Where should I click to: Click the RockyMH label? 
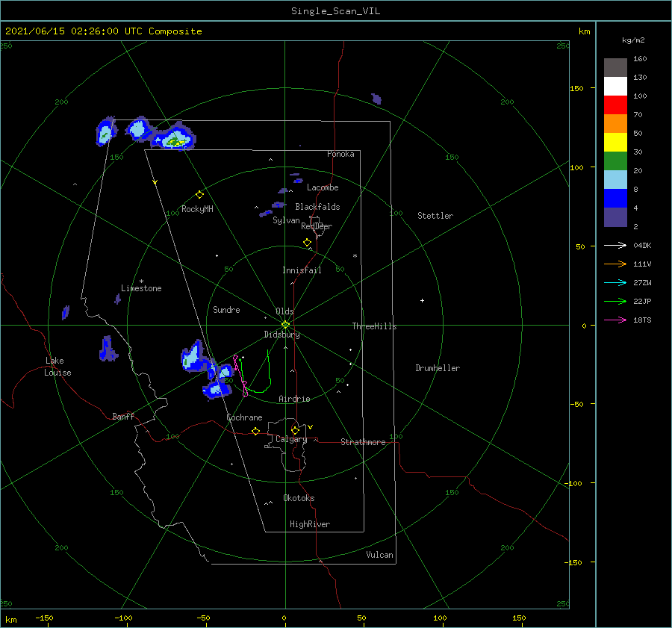(x=197, y=209)
